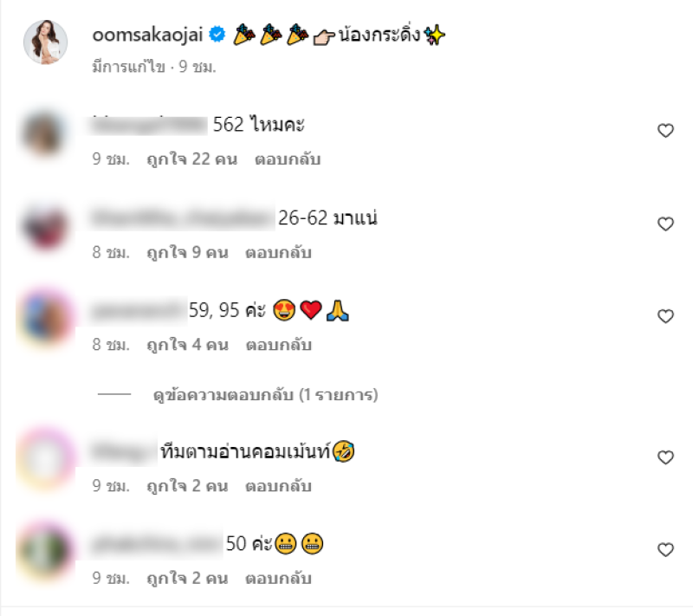Like the "562 ไหมคะ" comment
This screenshot has width=693, height=616.
tap(665, 130)
